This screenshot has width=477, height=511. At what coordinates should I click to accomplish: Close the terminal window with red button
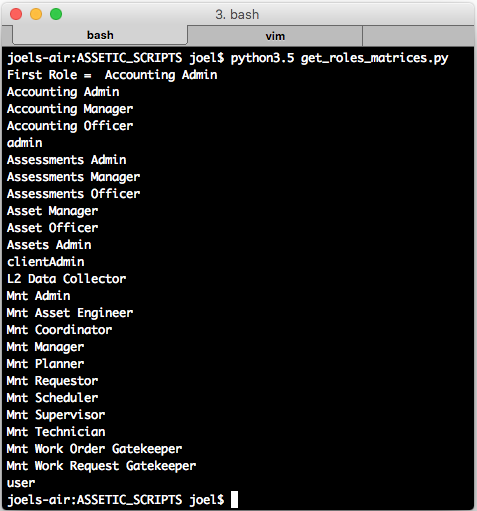(x=16, y=14)
